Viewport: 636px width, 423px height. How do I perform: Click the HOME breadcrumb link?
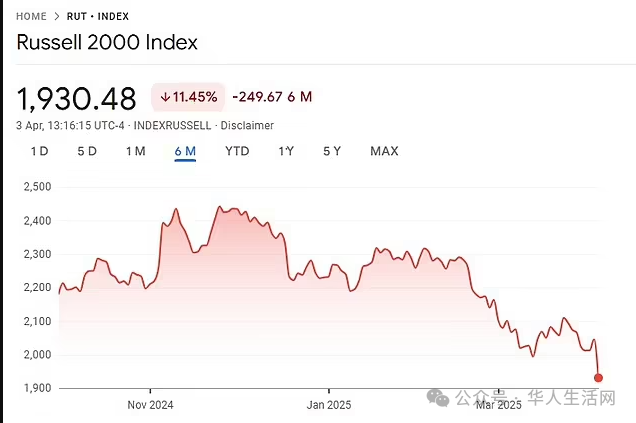(x=32, y=16)
